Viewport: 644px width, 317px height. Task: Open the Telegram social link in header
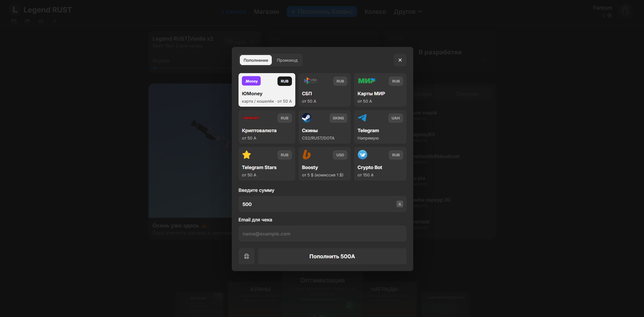tap(28, 21)
